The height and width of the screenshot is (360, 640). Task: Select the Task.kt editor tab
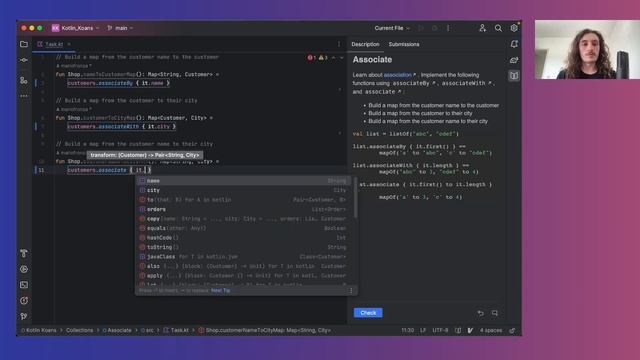pos(53,44)
